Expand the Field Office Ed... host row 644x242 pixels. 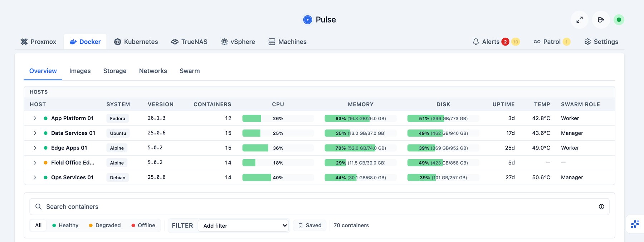pyautogui.click(x=35, y=163)
